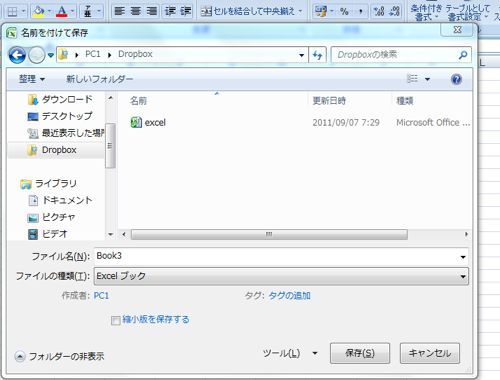Image resolution: width=500 pixels, height=380 pixels.
Task: Click Excel decrease indent icon
Action: coord(170,11)
